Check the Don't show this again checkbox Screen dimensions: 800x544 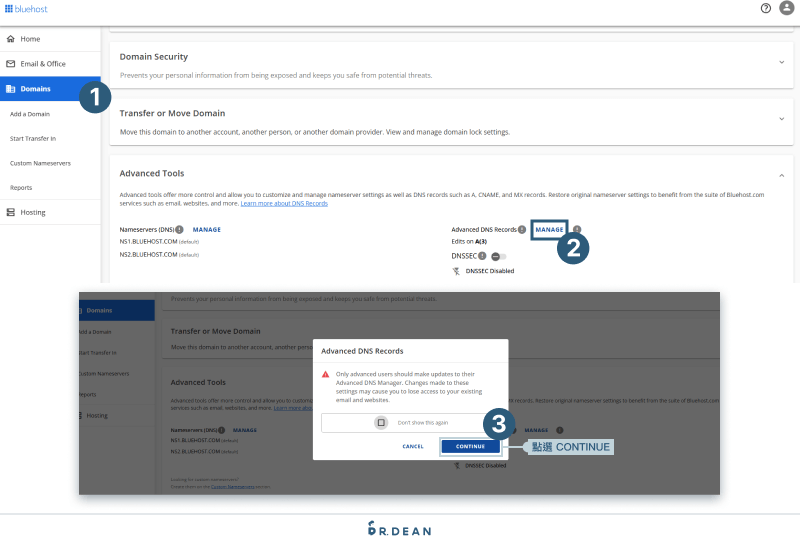381,423
